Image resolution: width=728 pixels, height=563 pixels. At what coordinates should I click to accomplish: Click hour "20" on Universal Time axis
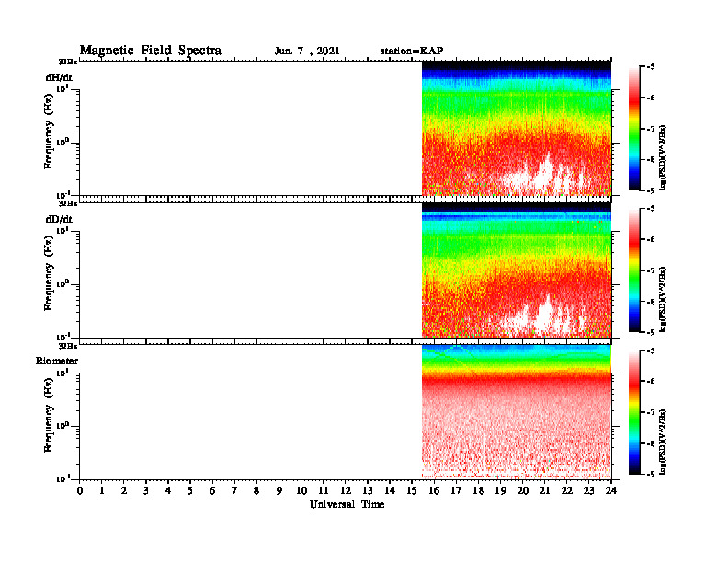click(523, 491)
